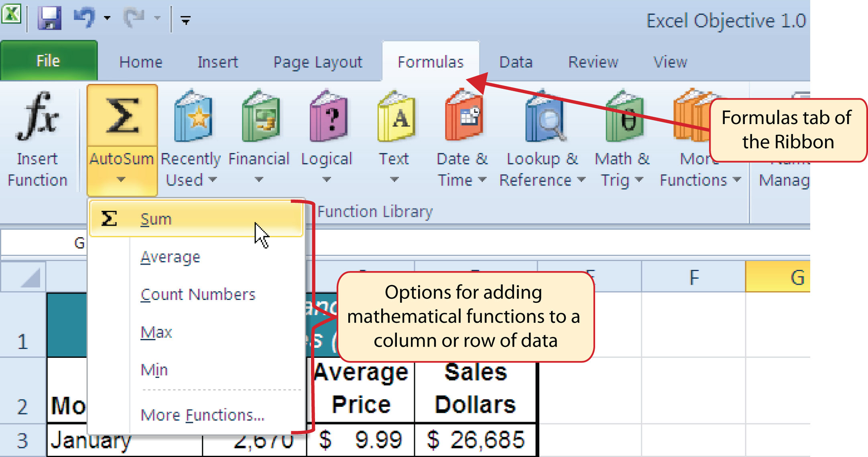Choose Count Numbers from the AutoSum menu
The image size is (868, 457).
point(198,295)
